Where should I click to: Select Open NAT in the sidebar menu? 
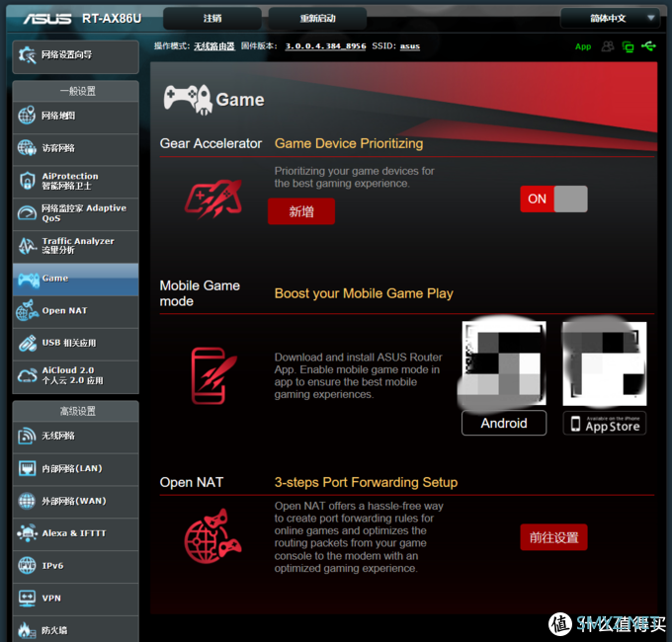coord(76,312)
